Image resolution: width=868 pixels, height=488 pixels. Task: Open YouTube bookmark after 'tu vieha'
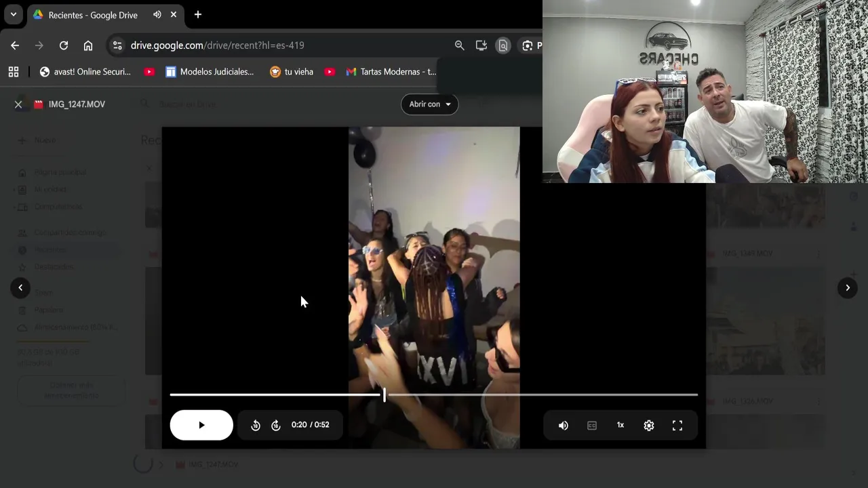[x=330, y=72]
